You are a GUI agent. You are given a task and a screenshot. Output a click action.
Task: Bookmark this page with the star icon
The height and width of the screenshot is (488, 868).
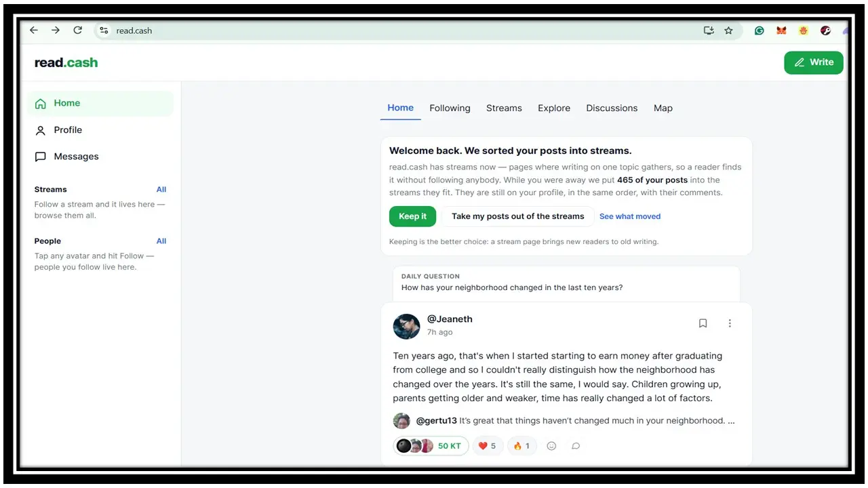click(728, 30)
